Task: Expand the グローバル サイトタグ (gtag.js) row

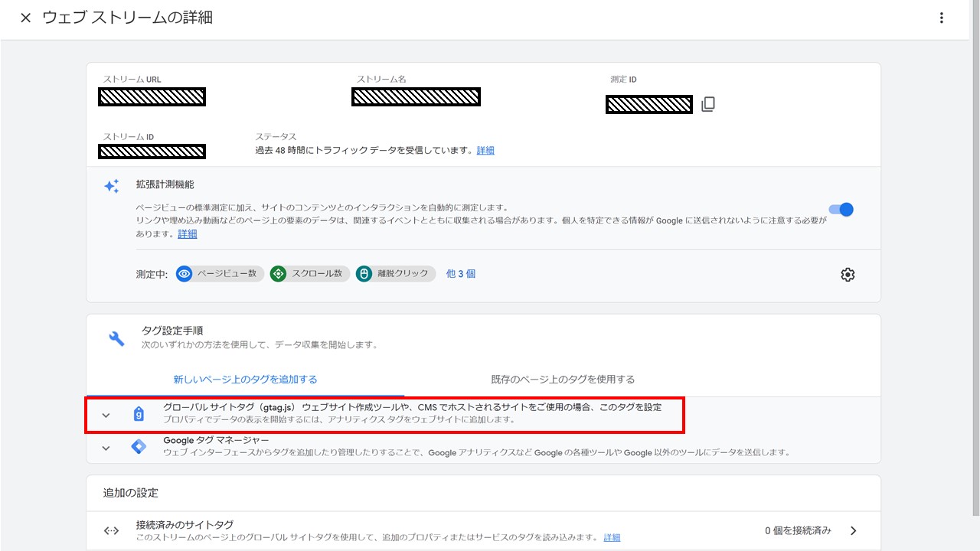Action: click(x=106, y=415)
